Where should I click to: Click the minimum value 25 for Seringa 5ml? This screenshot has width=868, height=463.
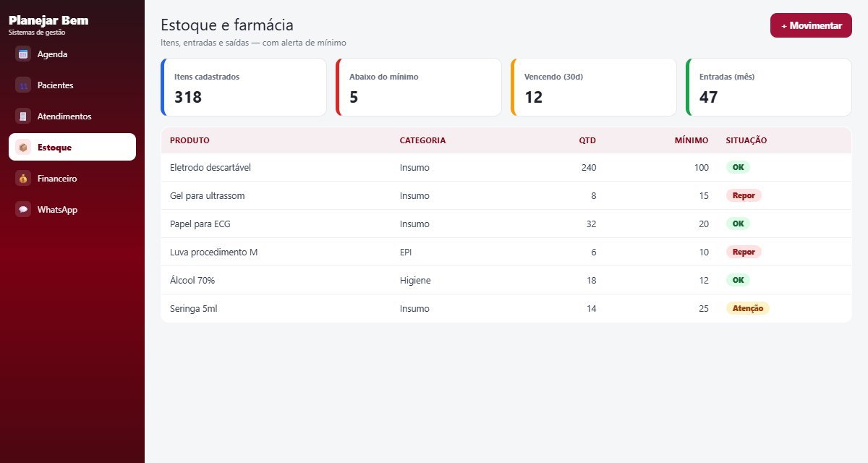tap(703, 309)
